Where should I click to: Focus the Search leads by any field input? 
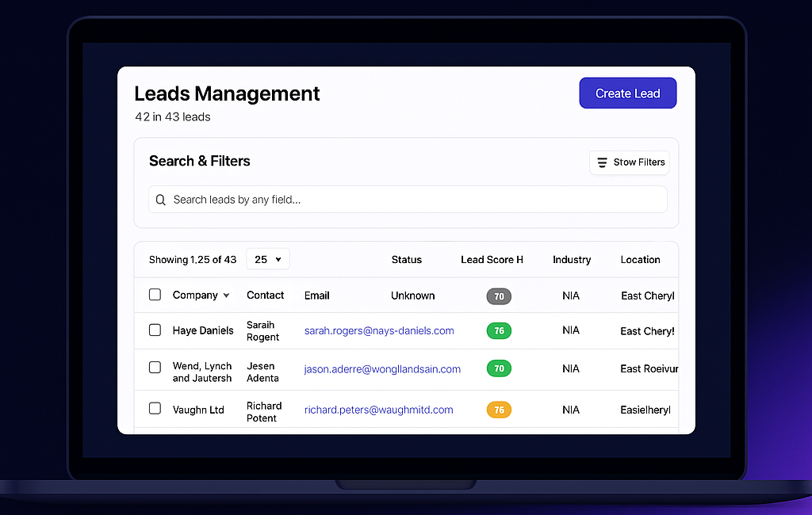pyautogui.click(x=412, y=200)
